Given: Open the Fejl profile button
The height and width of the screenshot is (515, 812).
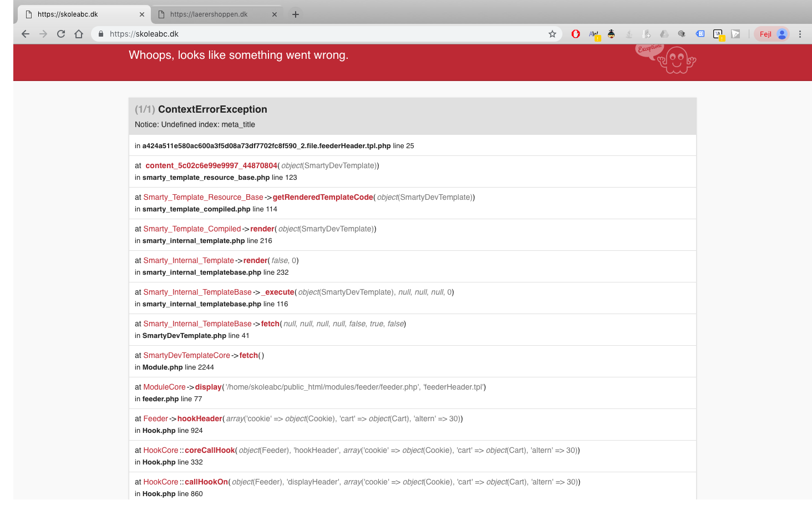Looking at the screenshot, I should click(772, 34).
